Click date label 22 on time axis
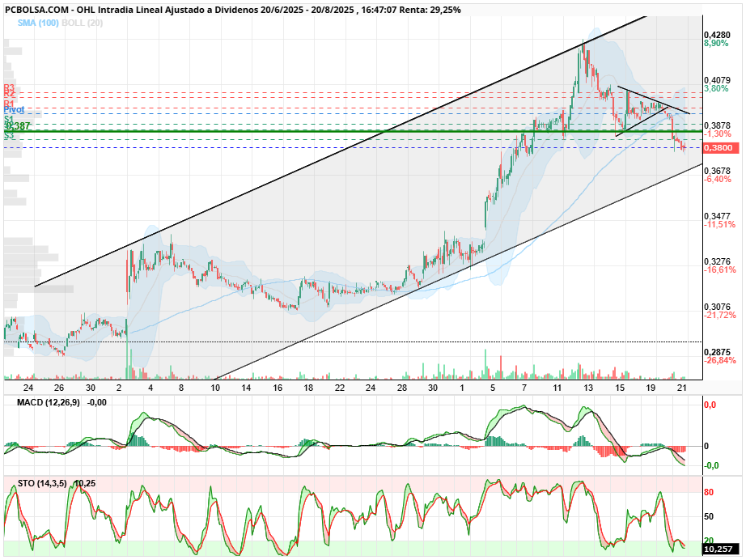Image resolution: width=746 pixels, height=560 pixels. click(x=339, y=388)
